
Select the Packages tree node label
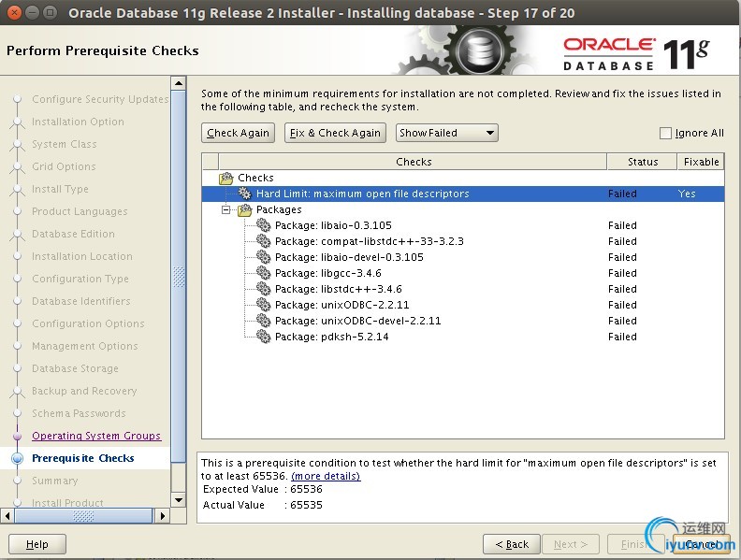coord(279,209)
